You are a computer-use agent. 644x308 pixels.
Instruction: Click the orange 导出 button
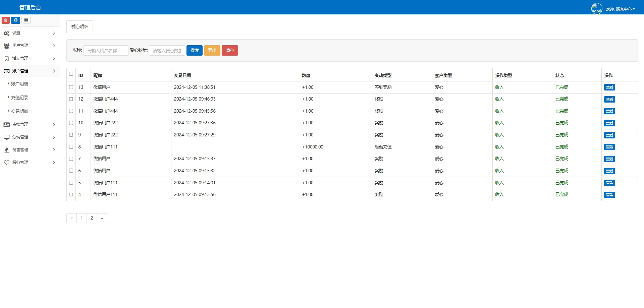(x=212, y=50)
